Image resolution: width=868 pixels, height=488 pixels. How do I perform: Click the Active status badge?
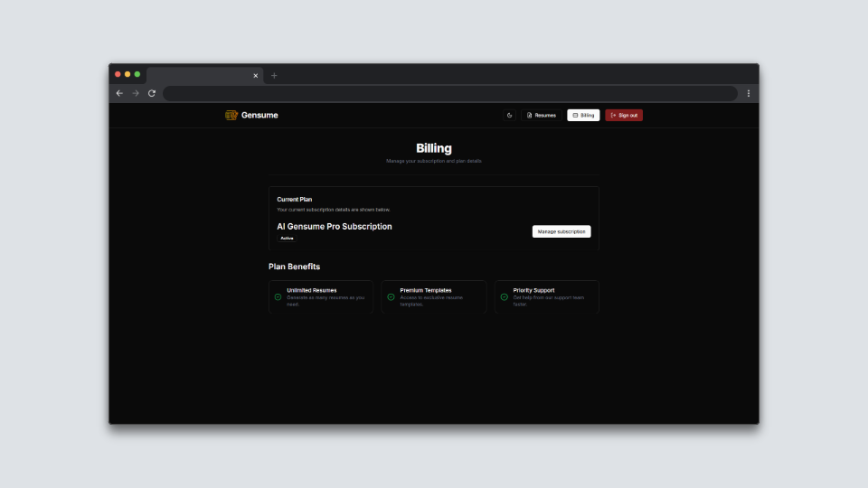[x=287, y=239]
